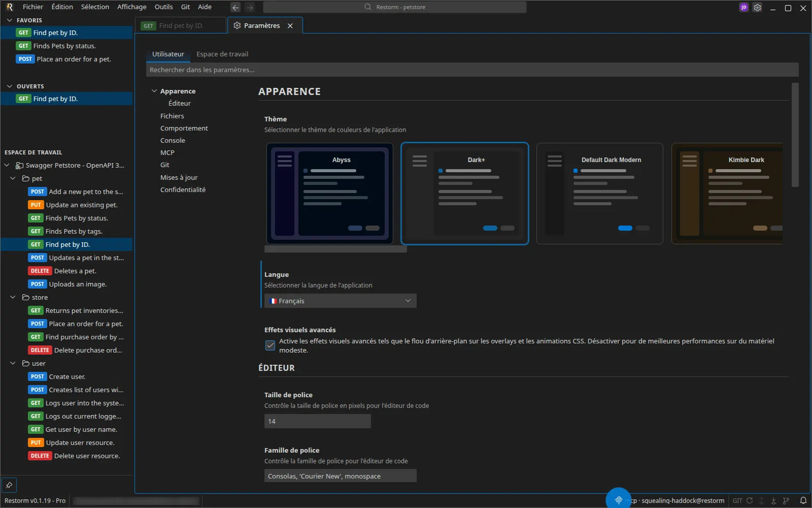This screenshot has width=812, height=508.
Task: Open the Fichier menu
Action: tap(33, 7)
